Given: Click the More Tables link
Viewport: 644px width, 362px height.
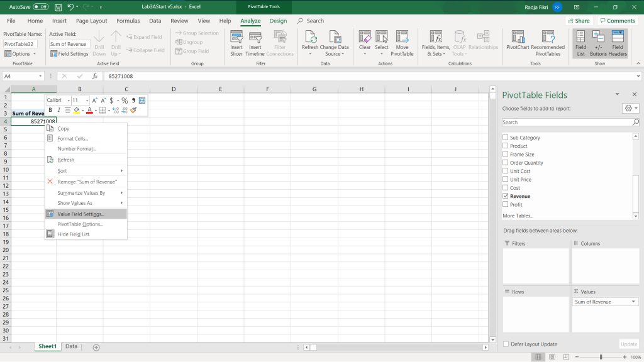Looking at the screenshot, I should point(519,216).
